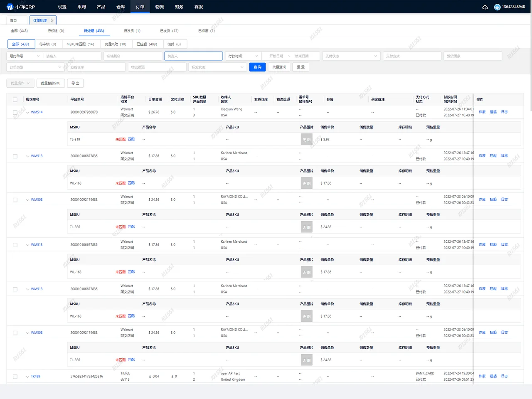This screenshot has height=399, width=532.
Task: Click the 店铺别名 input field
Action: pyautogui.click(x=133, y=56)
